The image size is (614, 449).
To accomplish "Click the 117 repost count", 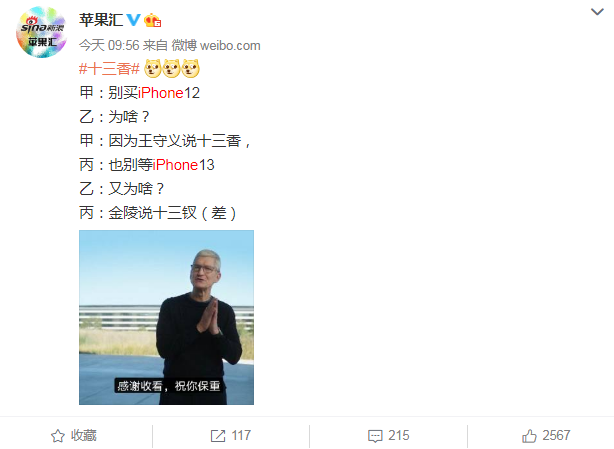I will [x=241, y=436].
